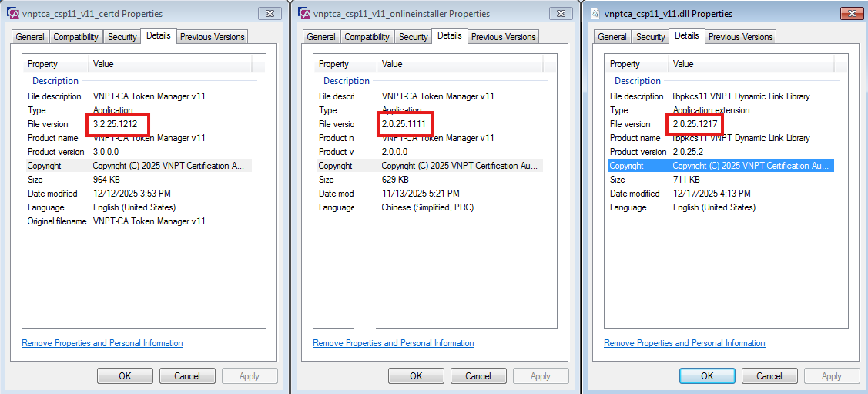Open the General tab in the onlineinstaller Properties window

click(x=321, y=36)
